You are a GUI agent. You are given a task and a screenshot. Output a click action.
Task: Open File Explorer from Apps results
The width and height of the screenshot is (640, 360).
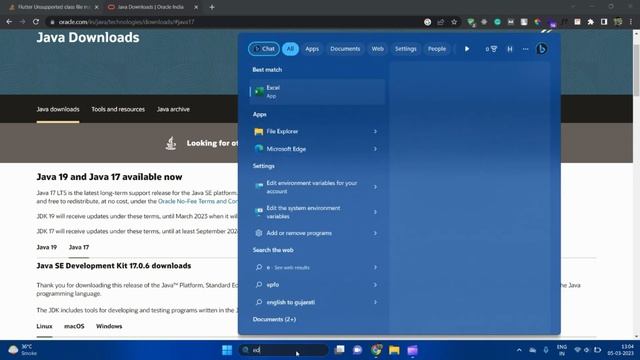[x=317, y=131]
